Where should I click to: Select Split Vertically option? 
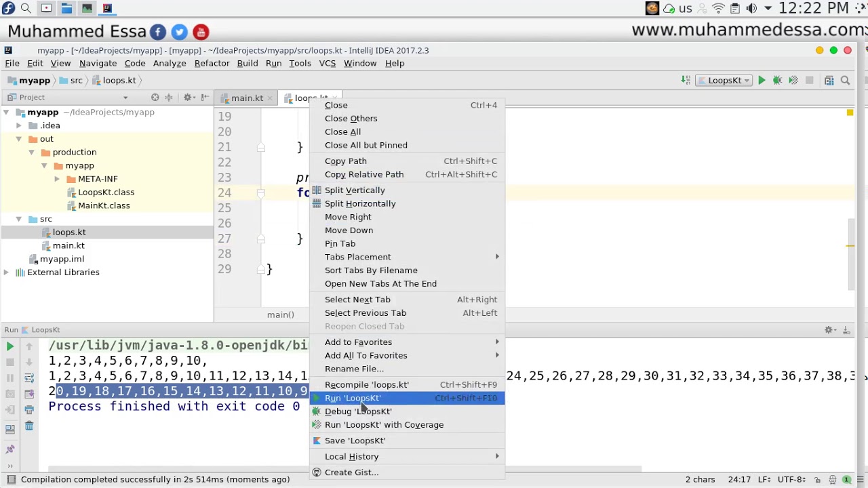pyautogui.click(x=407, y=190)
